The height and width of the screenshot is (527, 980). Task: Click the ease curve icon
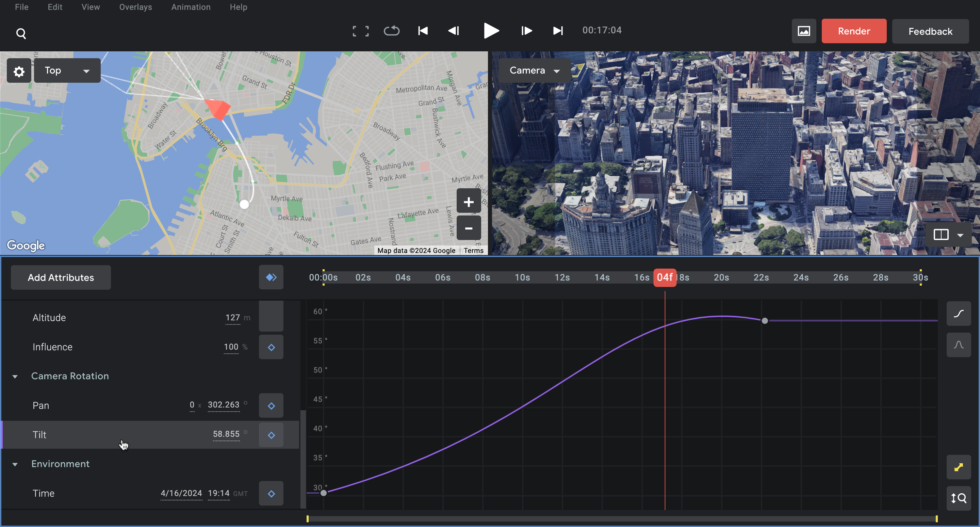point(958,314)
